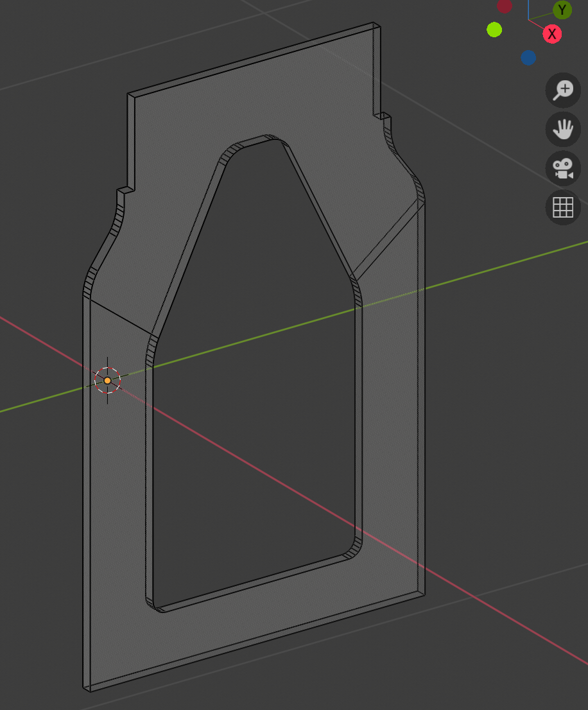588x710 pixels.
Task: Click the blue negative Z gizmo dot
Action: (528, 58)
